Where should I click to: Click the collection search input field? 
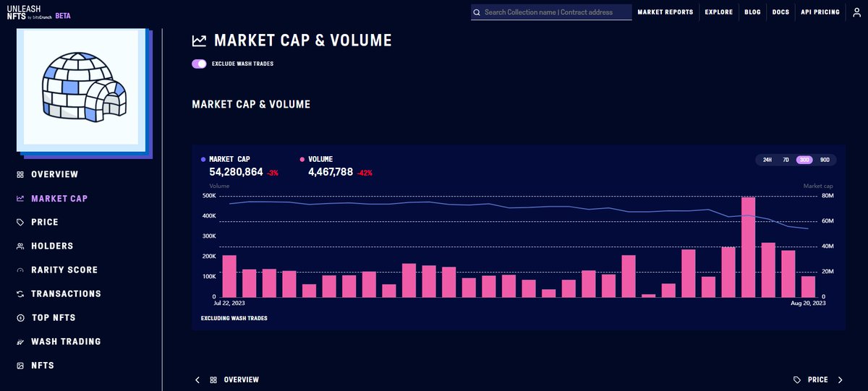point(551,12)
